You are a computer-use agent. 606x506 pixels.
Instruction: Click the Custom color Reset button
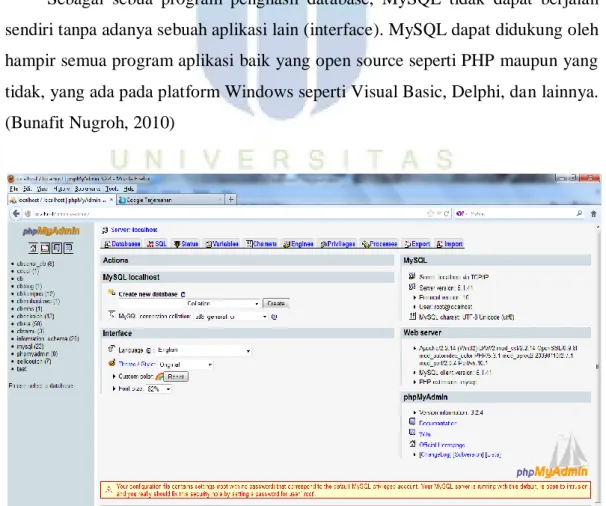point(176,377)
